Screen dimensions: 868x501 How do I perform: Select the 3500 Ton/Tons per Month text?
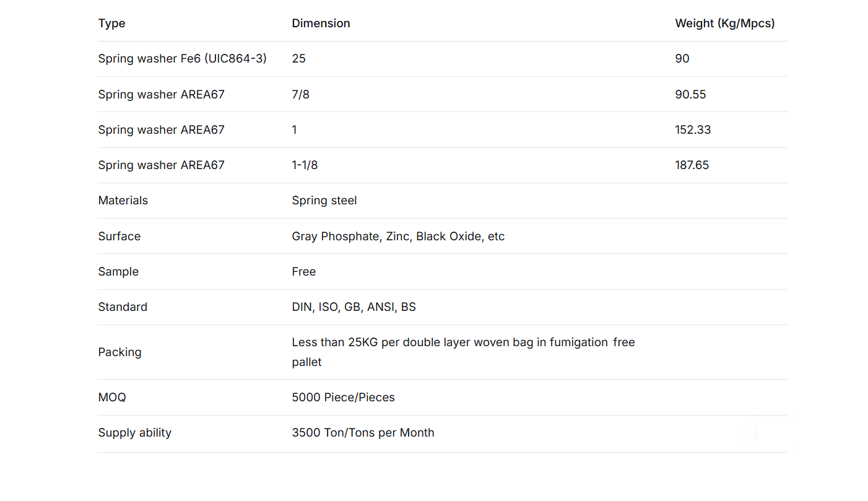[x=363, y=433]
